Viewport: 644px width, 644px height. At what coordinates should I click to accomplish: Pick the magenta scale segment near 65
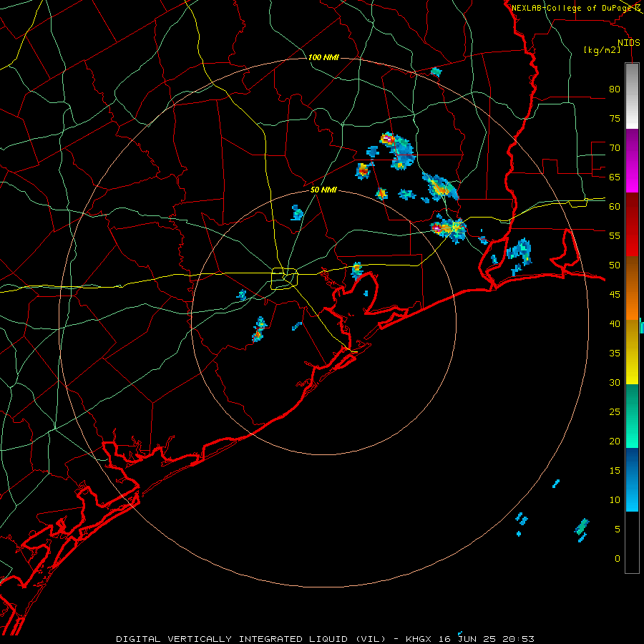pyautogui.click(x=632, y=178)
